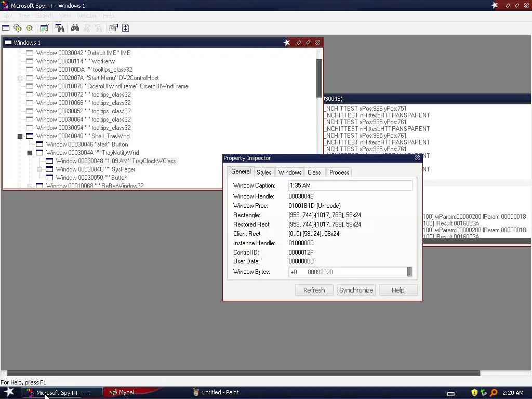532x399 pixels.
Task: Select the 00030114 WorkerW row
Action: 76,61
